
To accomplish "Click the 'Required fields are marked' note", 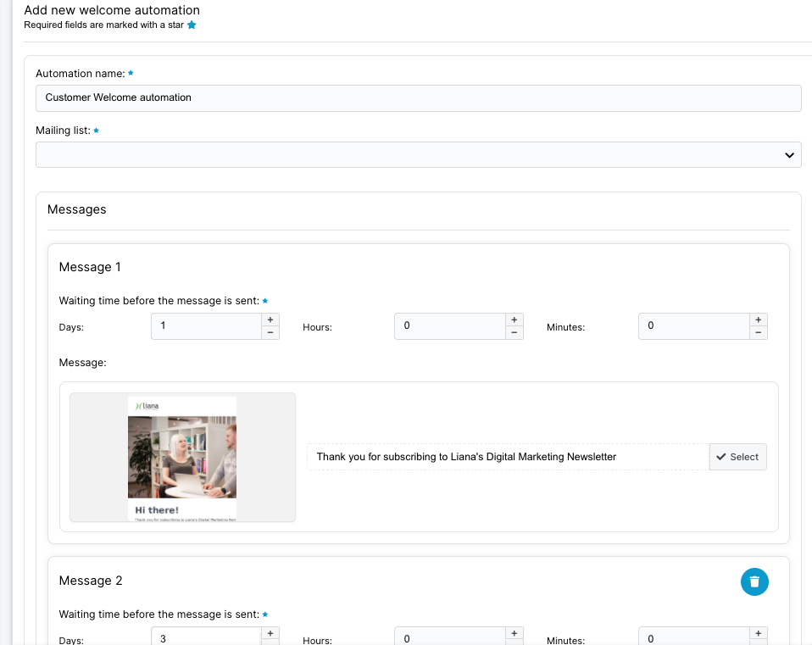I will pyautogui.click(x=103, y=25).
